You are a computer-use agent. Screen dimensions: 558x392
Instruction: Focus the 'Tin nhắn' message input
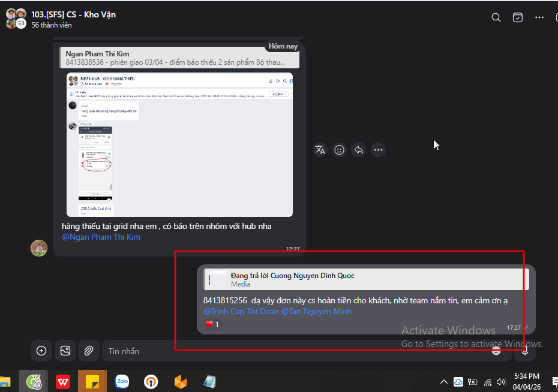(x=295, y=351)
